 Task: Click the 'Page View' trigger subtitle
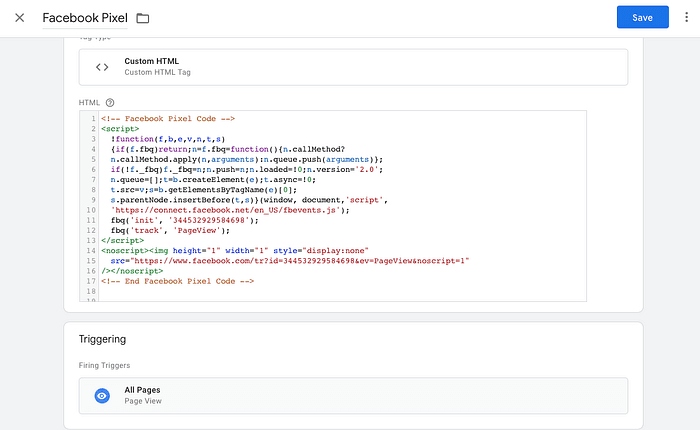143,401
